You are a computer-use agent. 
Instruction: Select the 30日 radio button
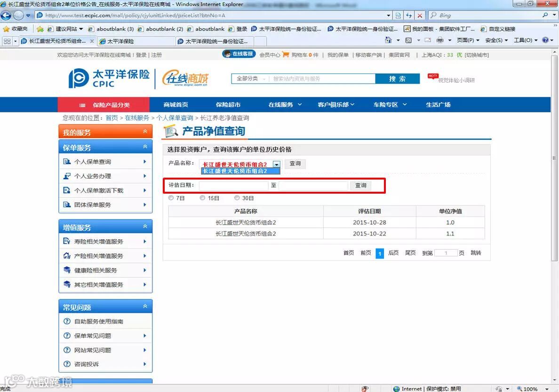tap(237, 197)
